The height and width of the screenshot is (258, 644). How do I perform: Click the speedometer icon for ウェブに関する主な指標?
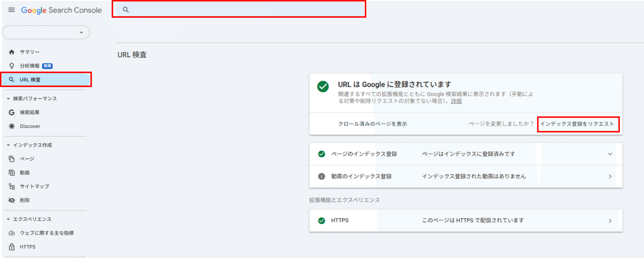[12, 233]
